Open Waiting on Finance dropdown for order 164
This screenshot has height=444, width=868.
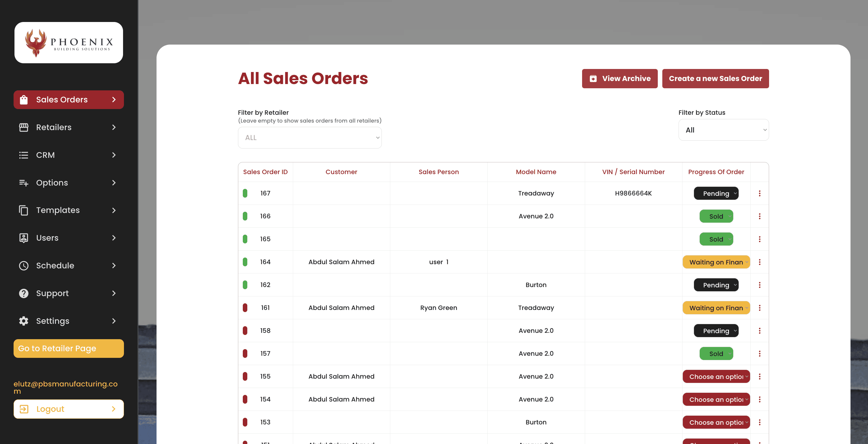716,262
